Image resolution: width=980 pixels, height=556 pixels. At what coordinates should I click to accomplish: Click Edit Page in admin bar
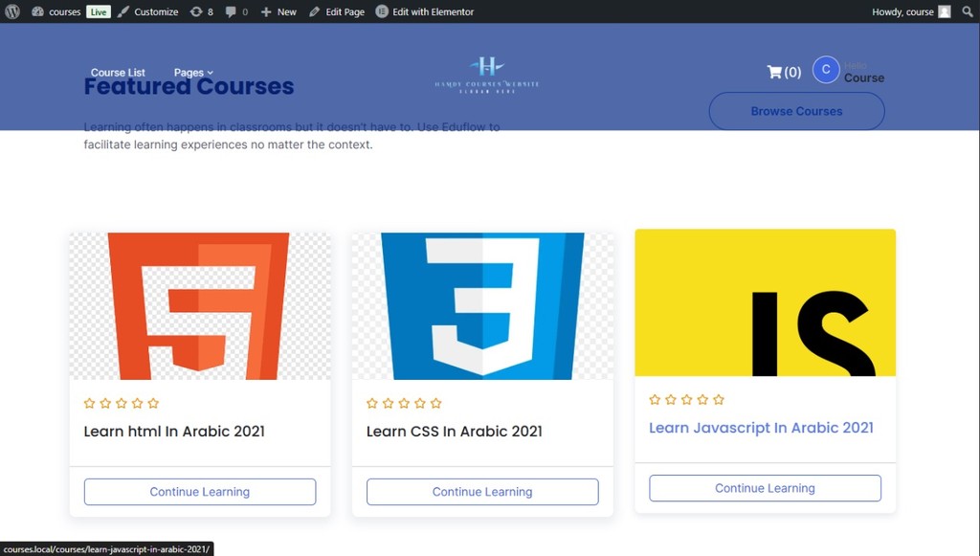[336, 11]
